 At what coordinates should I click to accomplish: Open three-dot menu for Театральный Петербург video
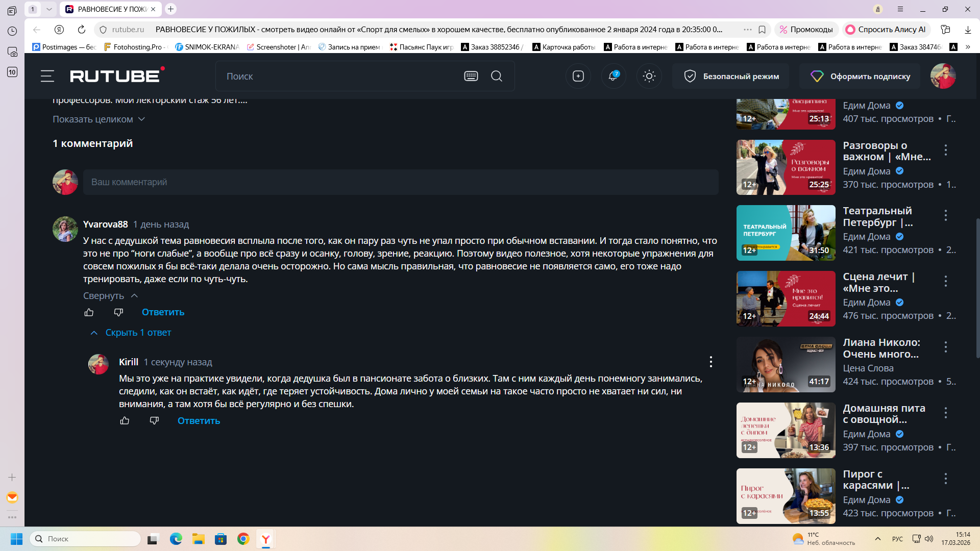945,215
